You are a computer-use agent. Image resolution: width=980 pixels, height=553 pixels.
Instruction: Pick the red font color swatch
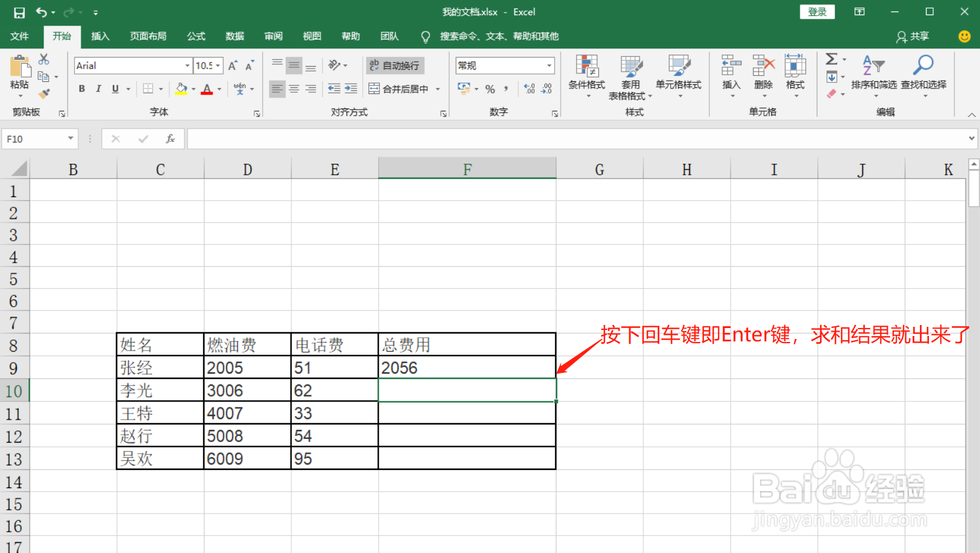[x=206, y=92]
